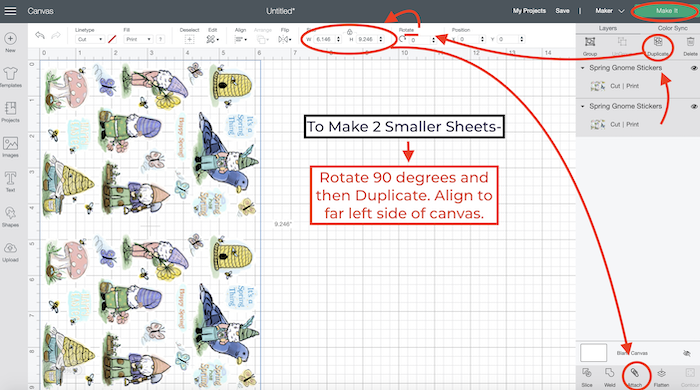Click the Width field stepper arrows
This screenshot has width=700, height=390.
point(338,39)
